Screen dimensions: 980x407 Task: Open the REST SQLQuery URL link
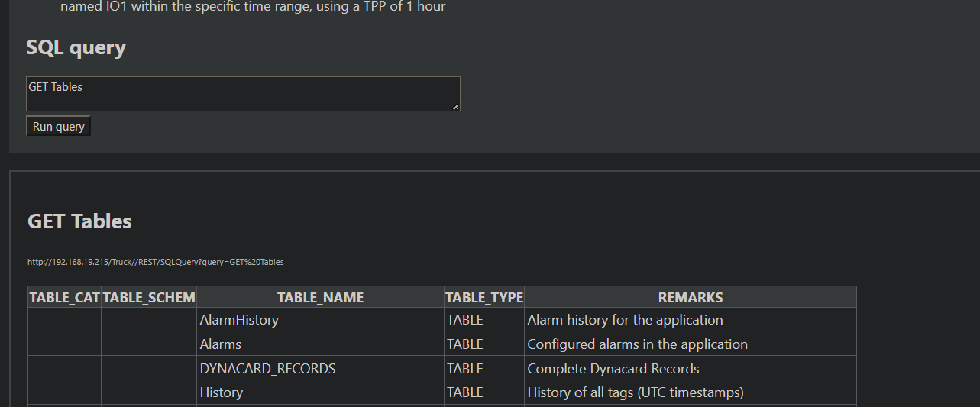(155, 262)
